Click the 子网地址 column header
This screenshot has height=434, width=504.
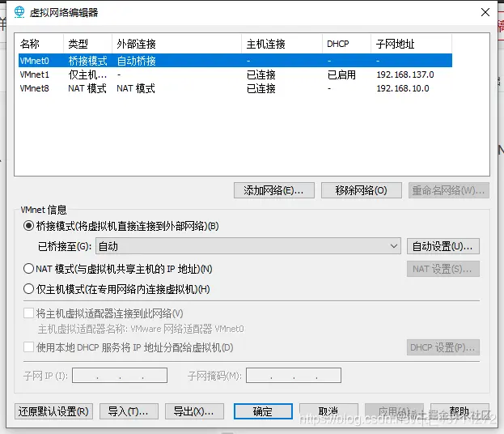pos(411,44)
